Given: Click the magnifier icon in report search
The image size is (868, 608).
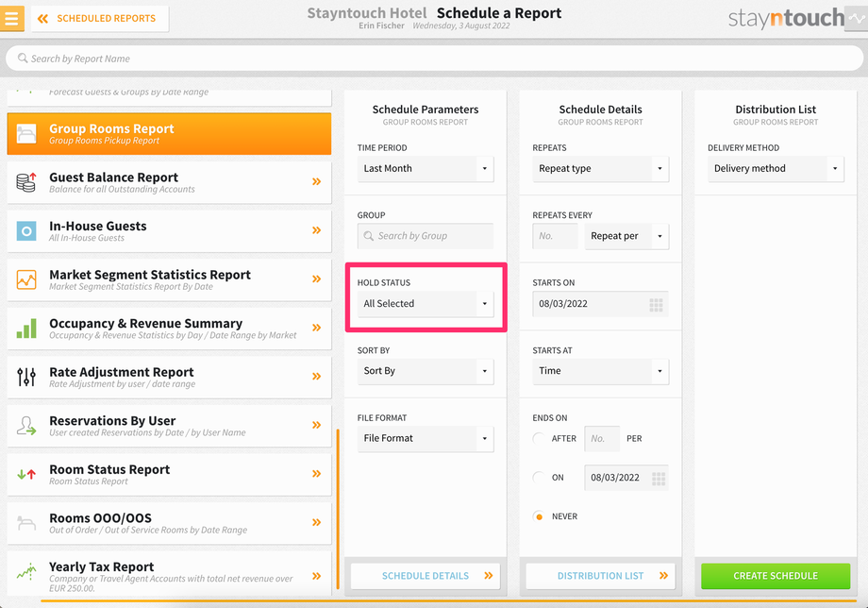Looking at the screenshot, I should [23, 59].
